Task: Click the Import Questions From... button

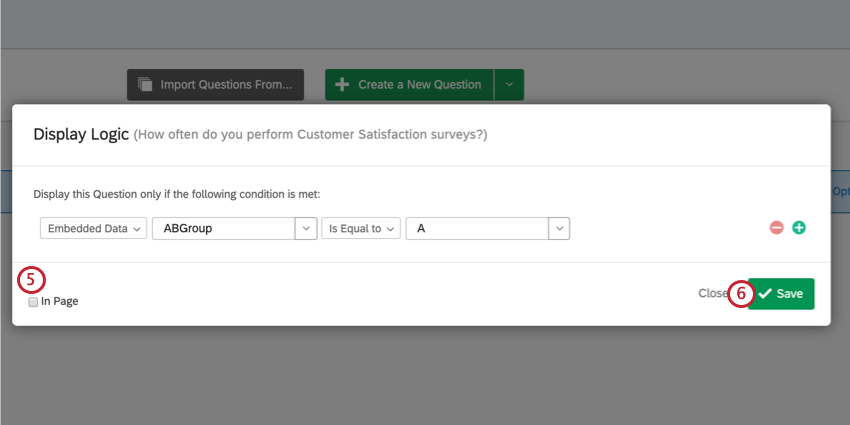Action: click(215, 85)
